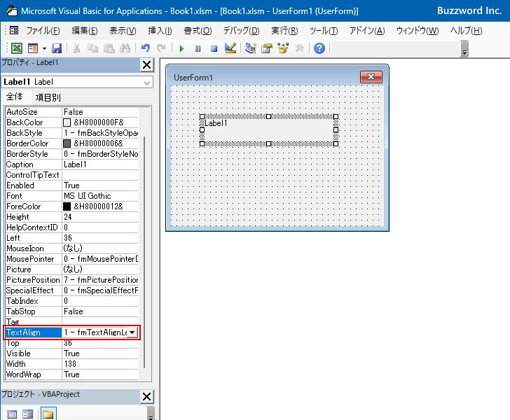Click the Caption value field Label1
Viewport: 510px width, 420px height.
pyautogui.click(x=100, y=164)
